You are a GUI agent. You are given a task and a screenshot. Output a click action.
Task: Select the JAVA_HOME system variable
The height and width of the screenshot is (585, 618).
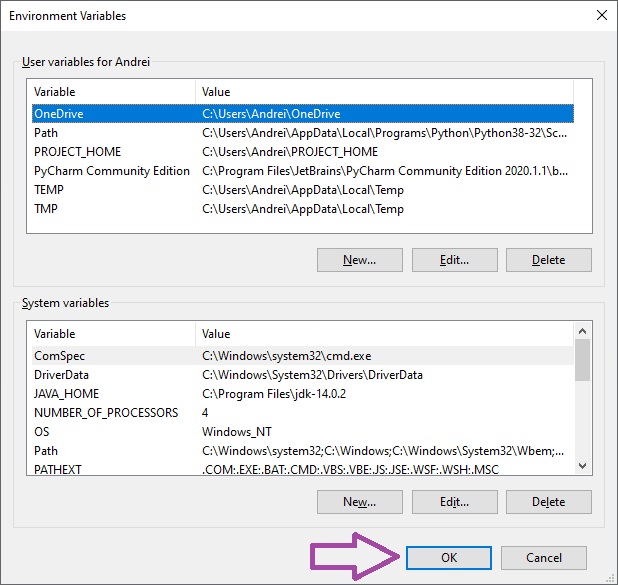point(303,393)
